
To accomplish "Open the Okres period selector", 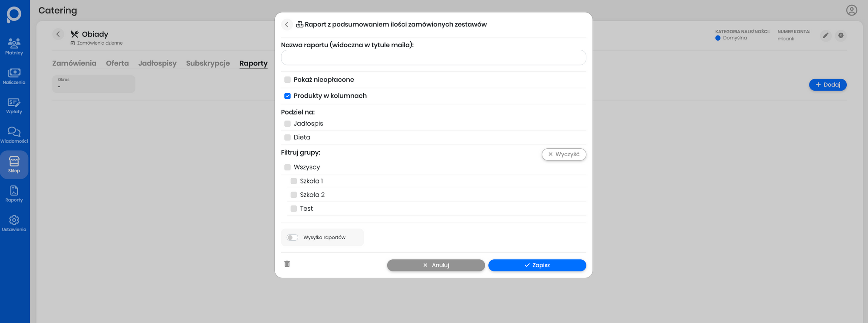I will click(x=94, y=84).
